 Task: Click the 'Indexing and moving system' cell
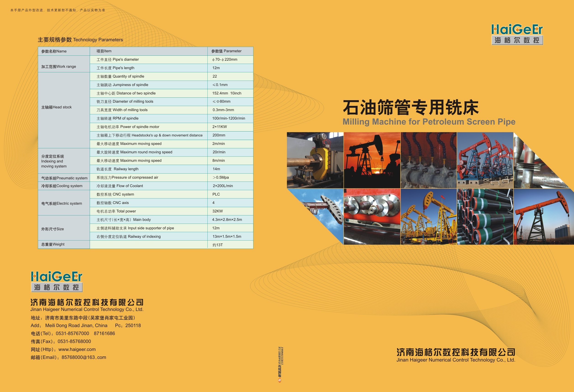[x=64, y=161]
